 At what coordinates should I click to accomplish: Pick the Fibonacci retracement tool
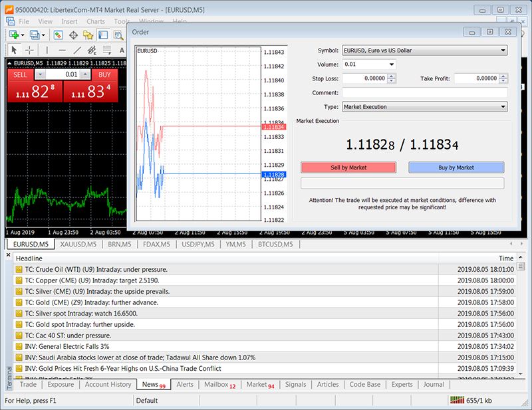point(107,51)
